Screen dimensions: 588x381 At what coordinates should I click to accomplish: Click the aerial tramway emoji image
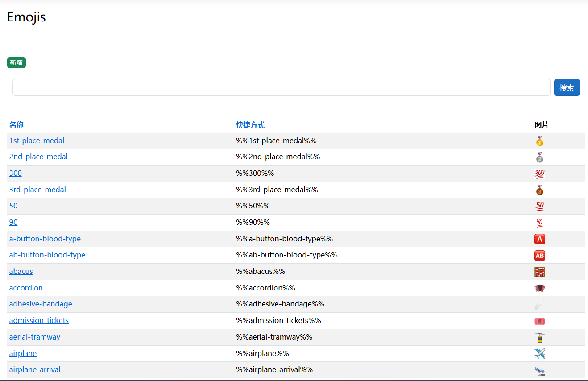[x=539, y=338]
